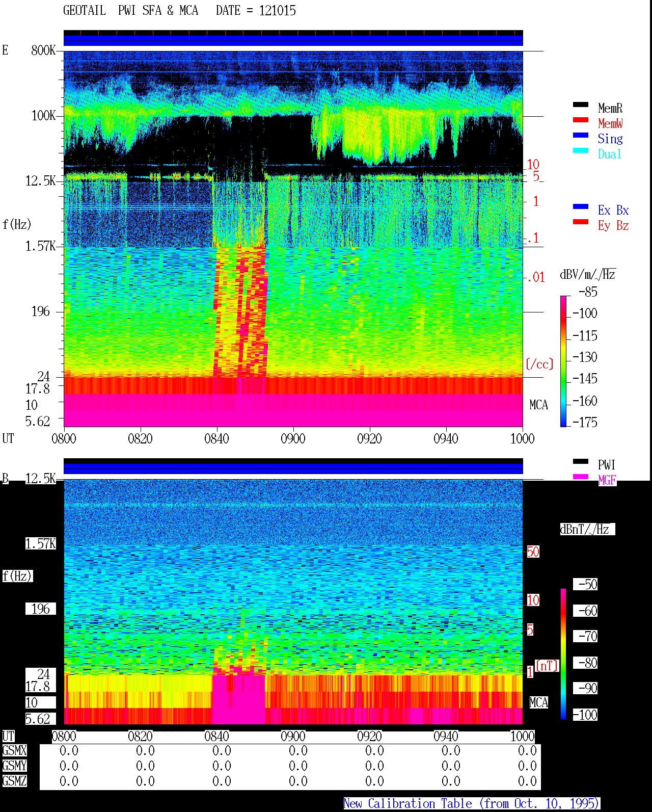Viewport: 652px width, 812px height.
Task: Click the MCA label beside the B panel
Action: tap(538, 702)
